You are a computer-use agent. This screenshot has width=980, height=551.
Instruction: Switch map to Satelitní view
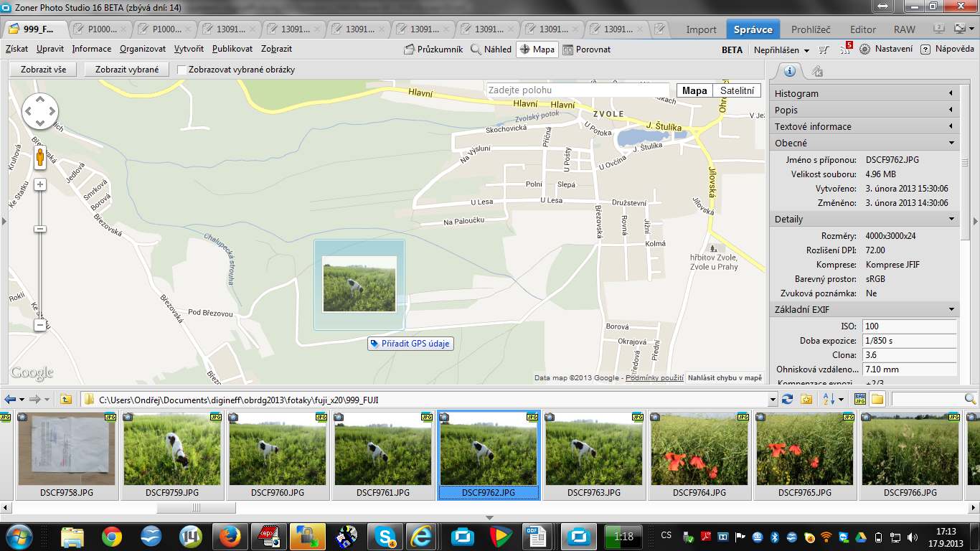coord(737,90)
